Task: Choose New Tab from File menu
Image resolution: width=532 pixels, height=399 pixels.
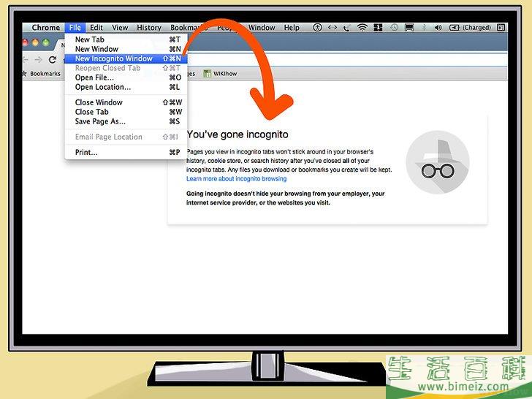Action: (89, 39)
